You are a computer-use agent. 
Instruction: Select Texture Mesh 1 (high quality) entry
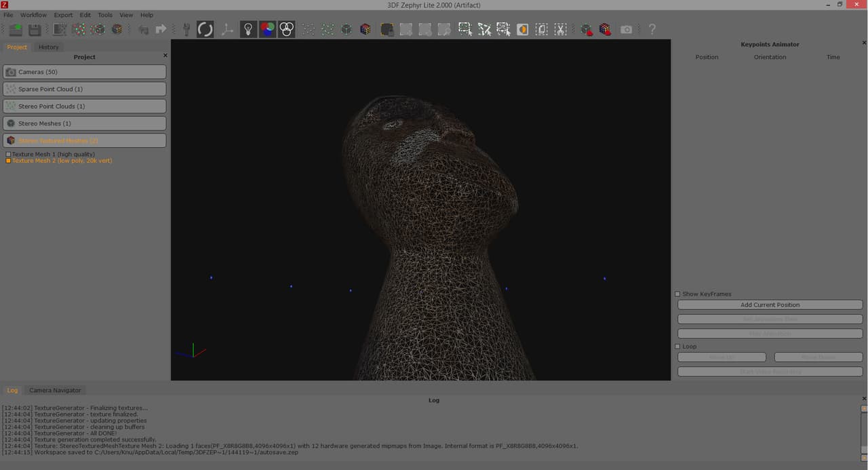click(x=54, y=155)
